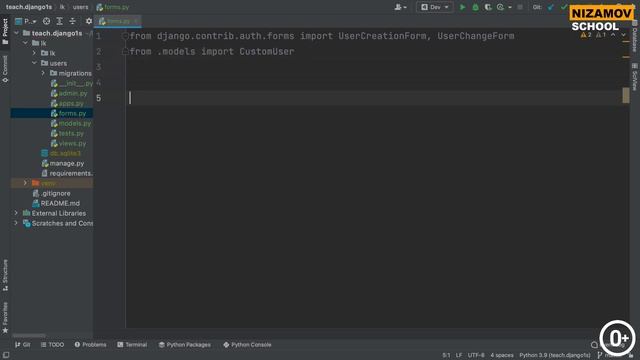Collapse the users folder
Screen dimensions: 640x360
(x=34, y=63)
